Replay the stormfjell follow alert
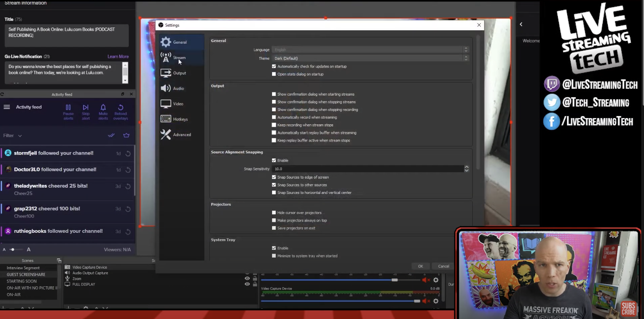The width and height of the screenshot is (644, 319). 128,154
